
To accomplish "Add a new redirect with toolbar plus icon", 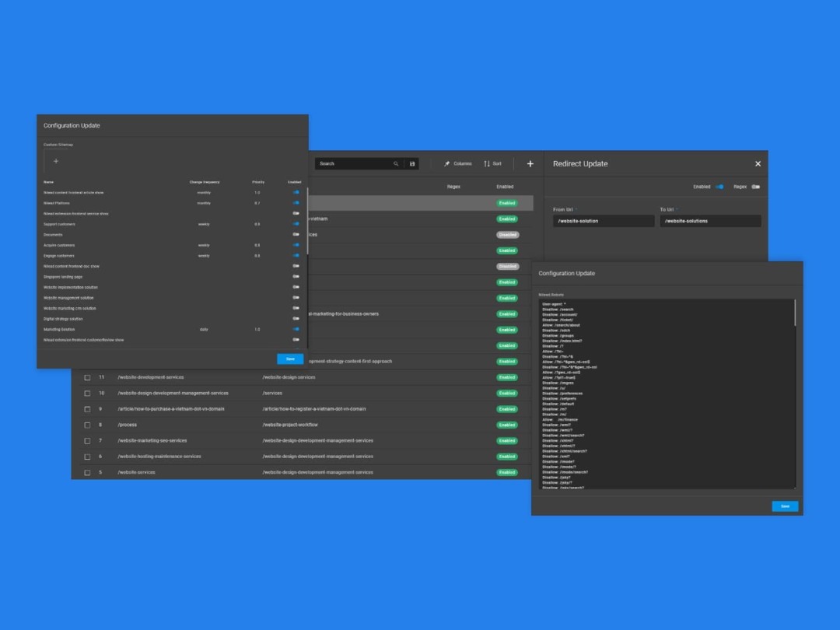I will [x=530, y=164].
